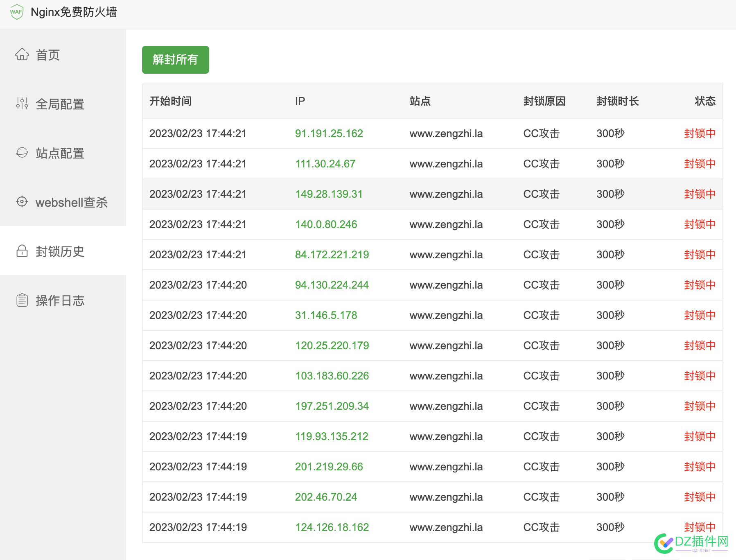Open the 首页 menu item
736x560 pixels.
[63, 55]
